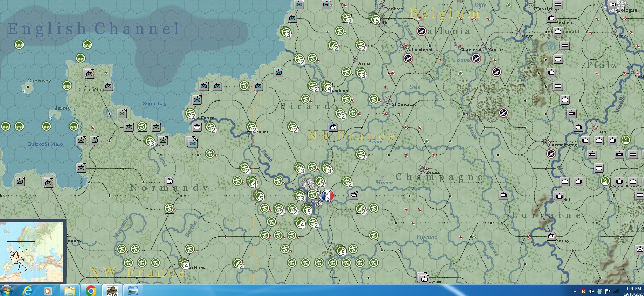Open the Action Center flag icon
The height and width of the screenshot is (296, 644).
[608, 291]
